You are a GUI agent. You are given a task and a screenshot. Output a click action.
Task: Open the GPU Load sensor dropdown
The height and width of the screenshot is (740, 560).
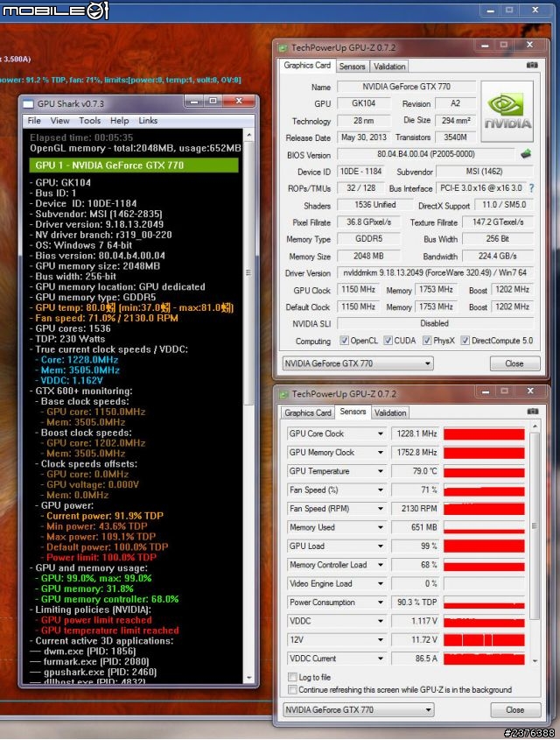pos(380,546)
